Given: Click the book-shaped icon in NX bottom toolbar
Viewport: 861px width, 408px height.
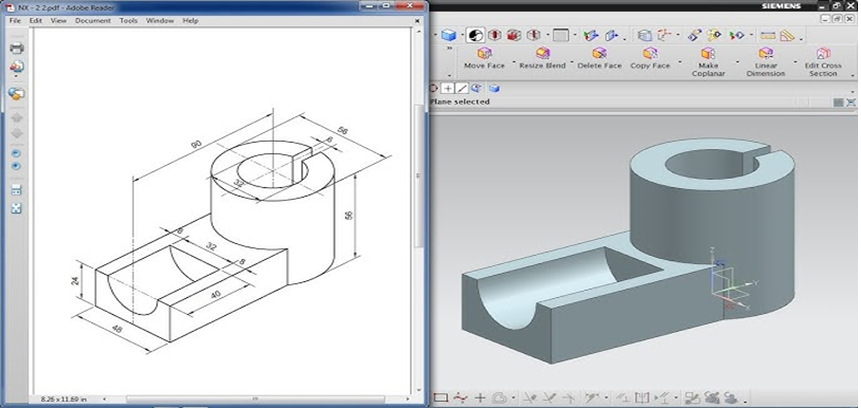Looking at the screenshot, I should click(x=641, y=398).
